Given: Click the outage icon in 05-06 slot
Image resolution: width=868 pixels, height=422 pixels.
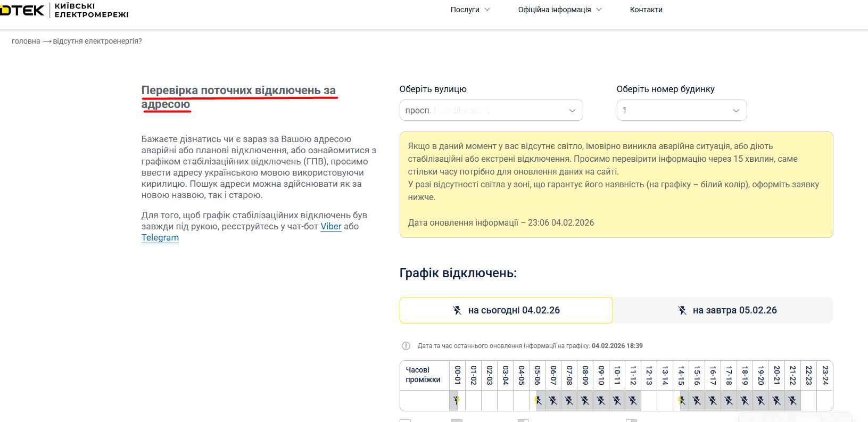Looking at the screenshot, I should point(538,400).
